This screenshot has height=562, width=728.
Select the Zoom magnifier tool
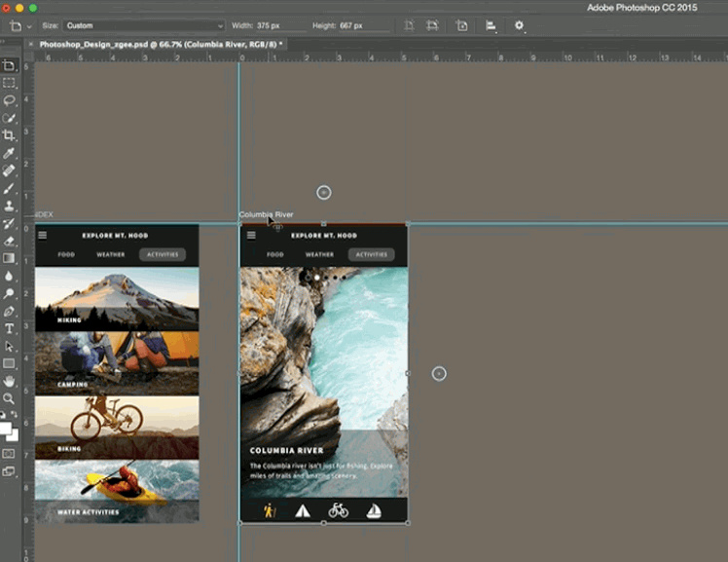(x=10, y=398)
